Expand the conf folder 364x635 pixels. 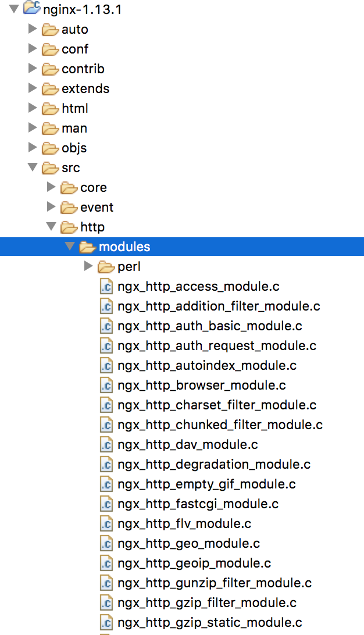[33, 49]
